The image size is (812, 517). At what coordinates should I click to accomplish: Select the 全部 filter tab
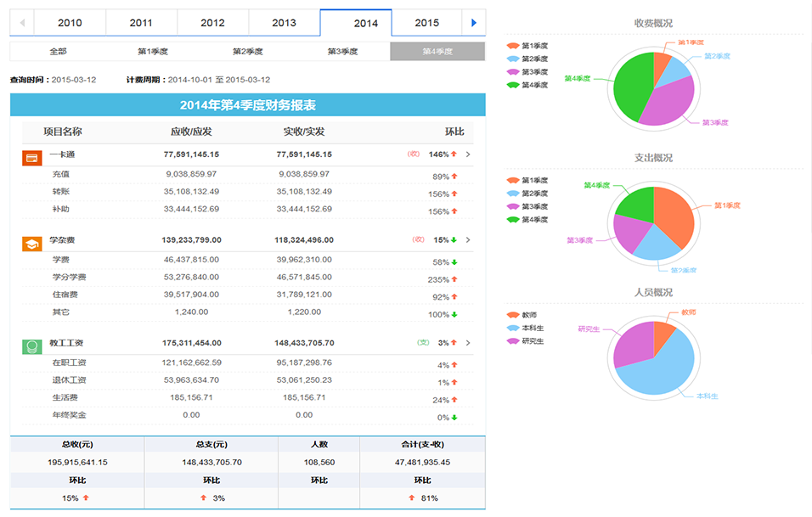(58, 52)
